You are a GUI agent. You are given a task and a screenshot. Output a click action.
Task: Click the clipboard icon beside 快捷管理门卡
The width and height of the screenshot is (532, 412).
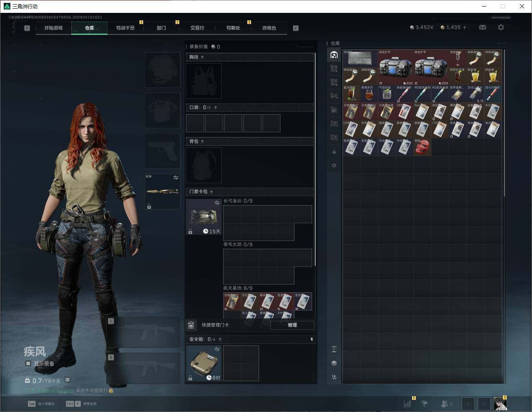click(x=191, y=325)
